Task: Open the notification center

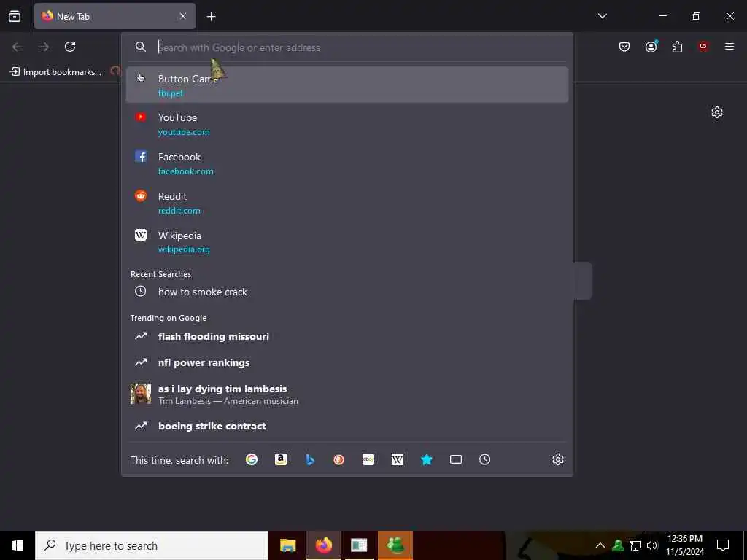Action: click(x=723, y=545)
